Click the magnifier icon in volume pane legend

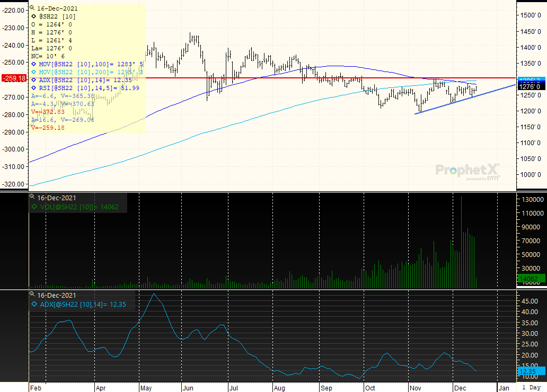(x=32, y=198)
